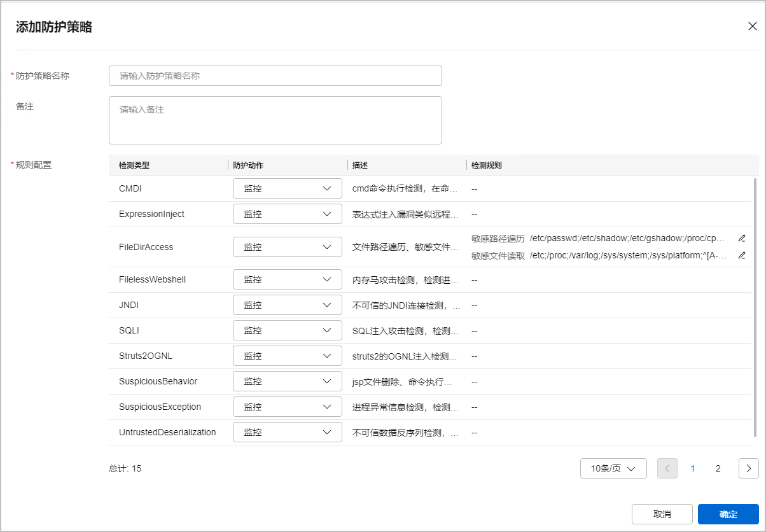This screenshot has height=532, width=766.
Task: Click the 检测规则 column header
Action: pos(487,165)
